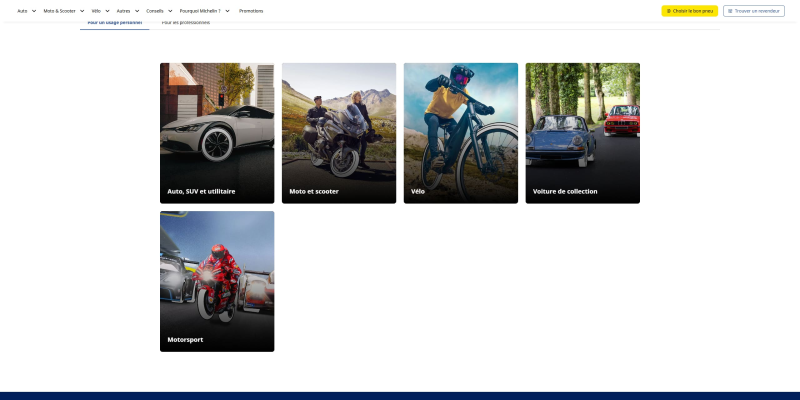800x400 pixels.
Task: Click the yellow Choisir le bon pneu button
Action: [x=689, y=11]
